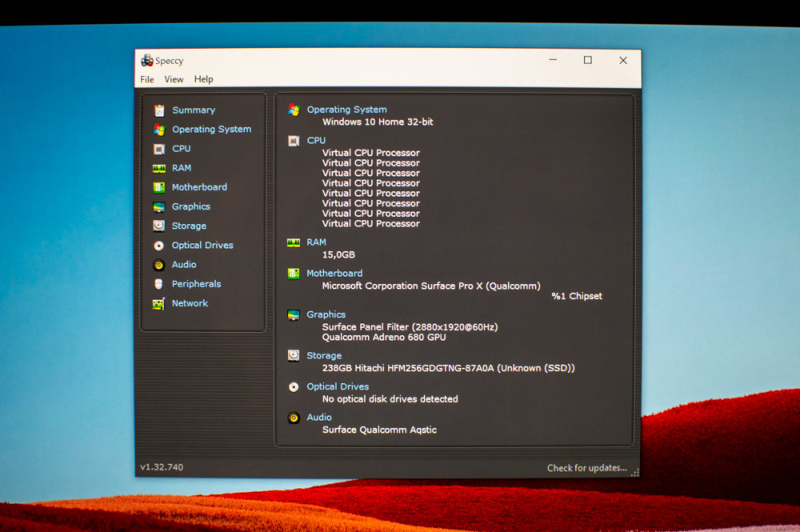800x532 pixels.
Task: Click 'Microsoft Corporation Surface Pro X (Qualcomm)' text
Action: pos(431,286)
